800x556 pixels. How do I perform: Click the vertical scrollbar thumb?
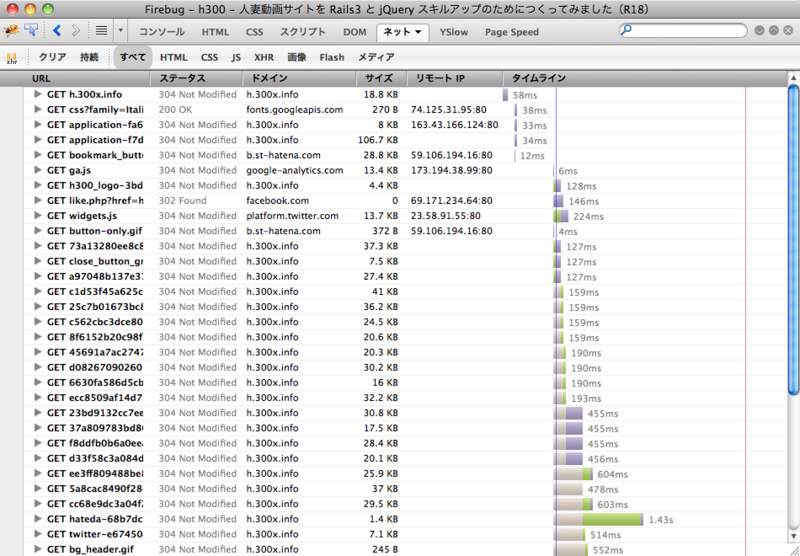pyautogui.click(x=793, y=240)
